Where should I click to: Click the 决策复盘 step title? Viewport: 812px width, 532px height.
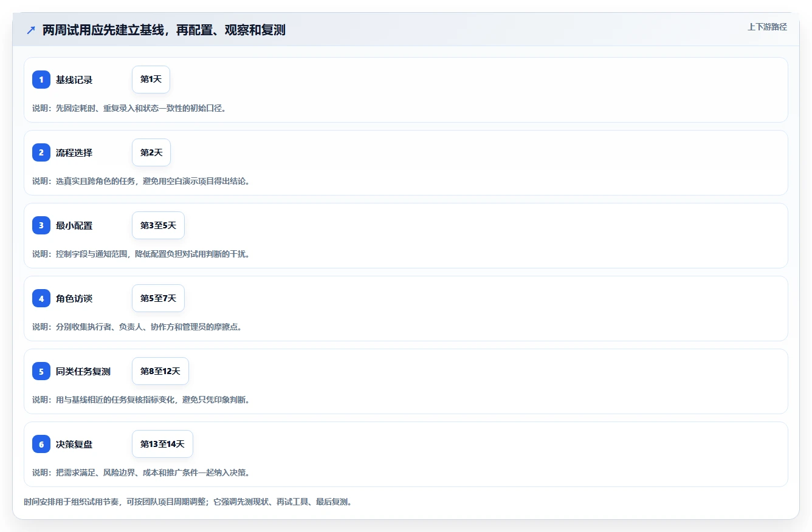pyautogui.click(x=74, y=444)
